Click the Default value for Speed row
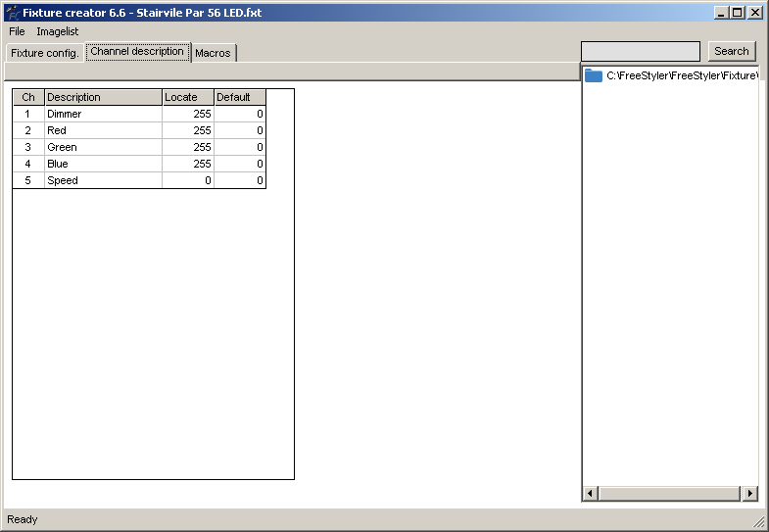The image size is (769, 532). pos(240,180)
